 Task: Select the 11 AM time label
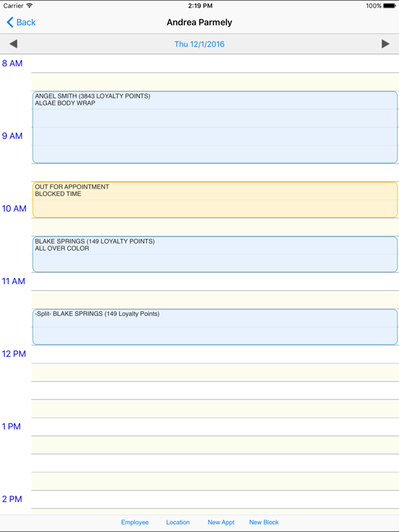(x=14, y=281)
